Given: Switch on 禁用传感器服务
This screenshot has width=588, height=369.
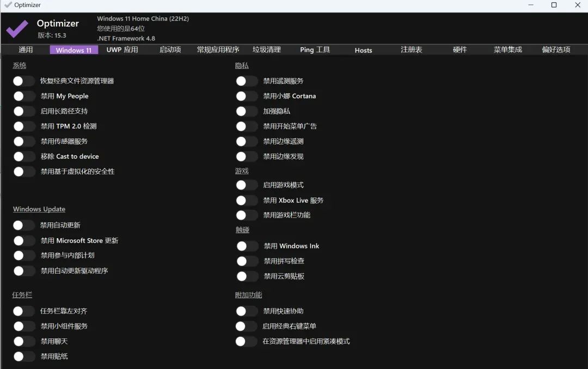Looking at the screenshot, I should (23, 142).
